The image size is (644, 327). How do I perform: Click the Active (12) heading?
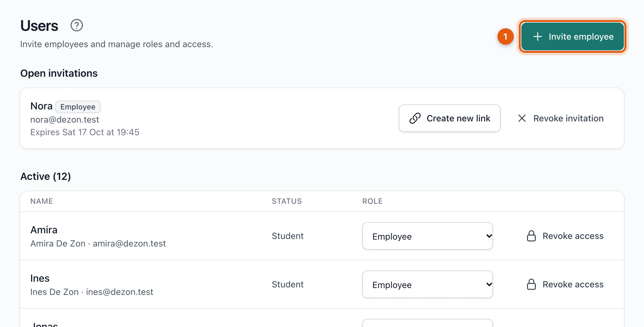point(46,176)
